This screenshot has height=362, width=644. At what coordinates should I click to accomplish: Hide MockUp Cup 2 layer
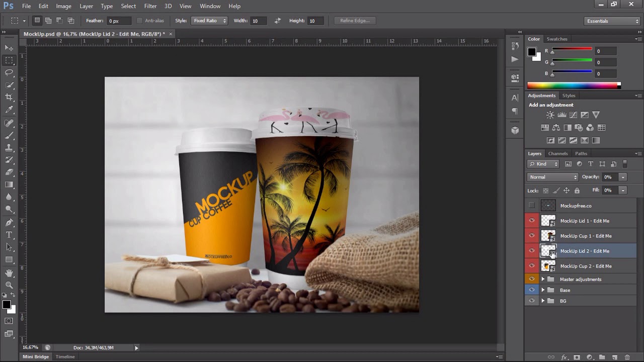(x=532, y=266)
